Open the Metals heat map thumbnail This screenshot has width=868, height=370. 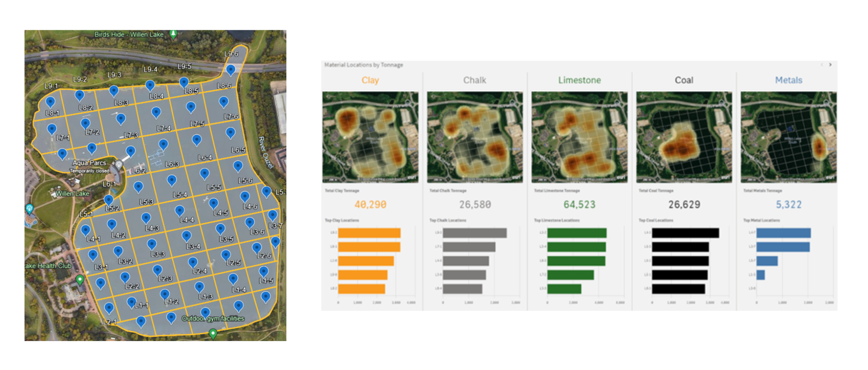click(x=789, y=137)
